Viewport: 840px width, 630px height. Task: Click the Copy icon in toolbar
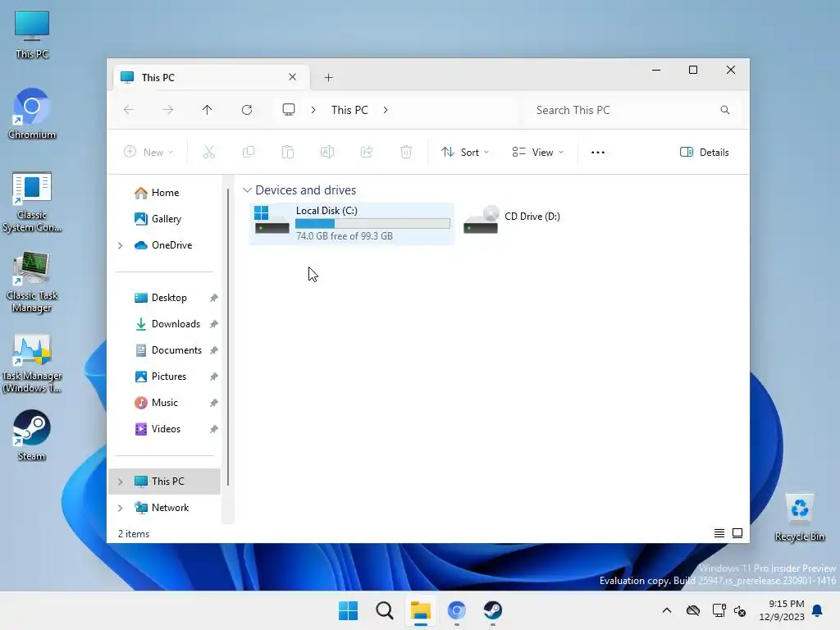pyautogui.click(x=248, y=152)
